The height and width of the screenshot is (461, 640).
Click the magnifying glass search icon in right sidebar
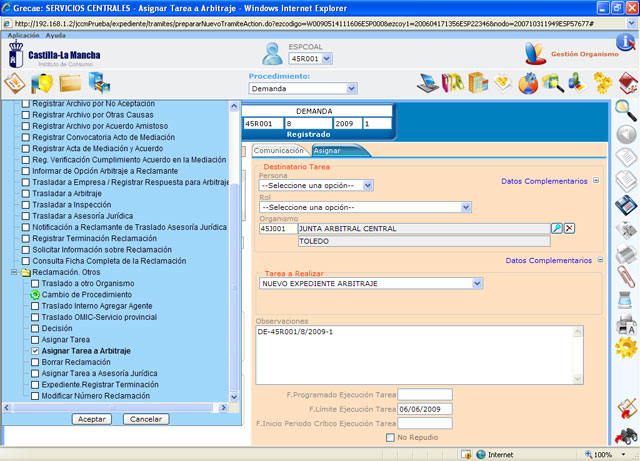pos(626,109)
